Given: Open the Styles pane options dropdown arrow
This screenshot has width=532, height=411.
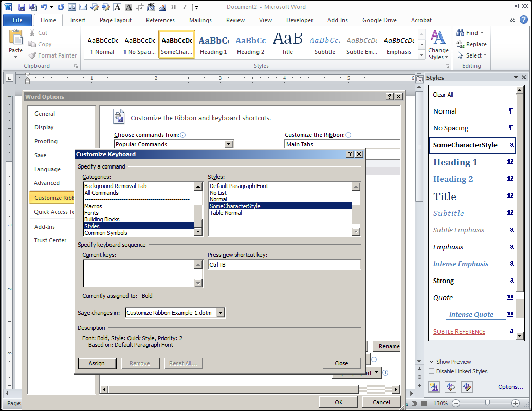Looking at the screenshot, I should [516, 77].
